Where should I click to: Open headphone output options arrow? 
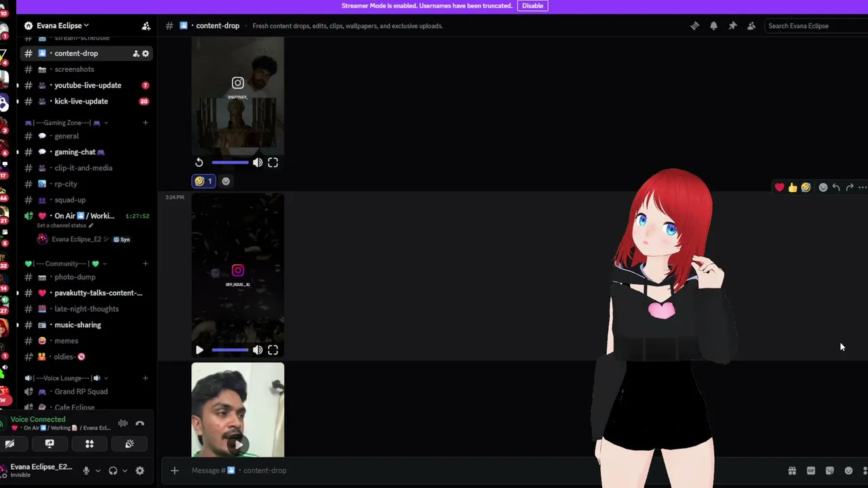point(125,470)
